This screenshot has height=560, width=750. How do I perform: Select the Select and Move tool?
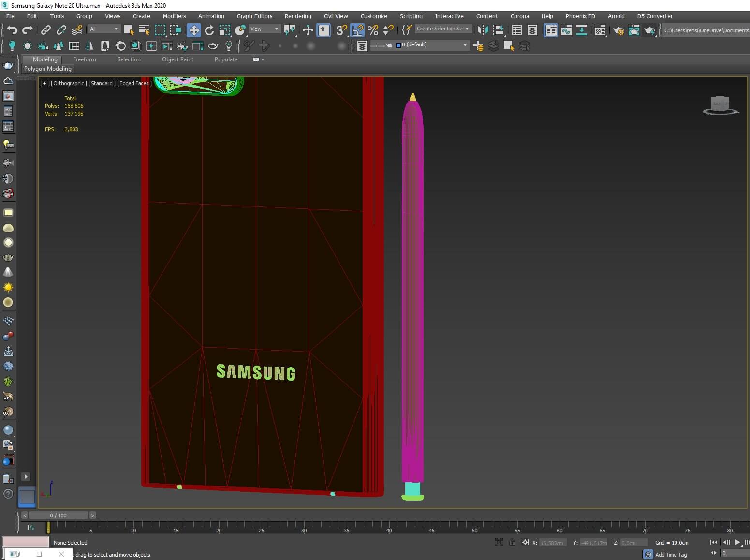tap(194, 30)
